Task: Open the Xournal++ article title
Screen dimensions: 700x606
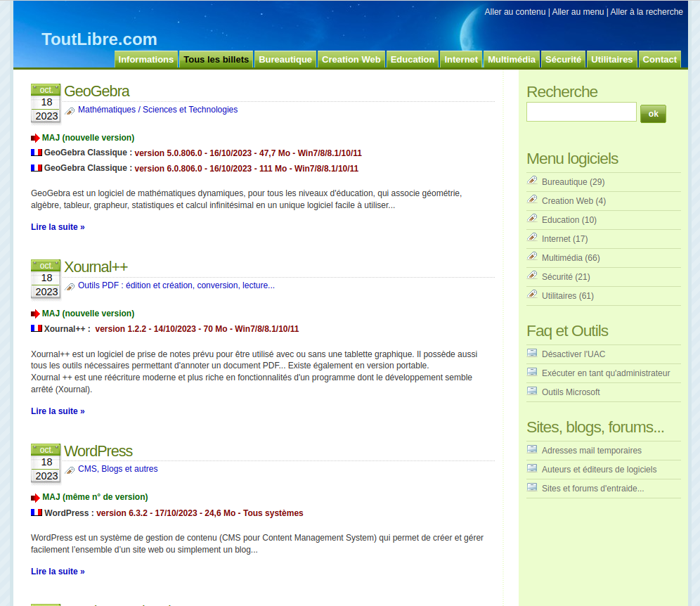Action: [96, 267]
